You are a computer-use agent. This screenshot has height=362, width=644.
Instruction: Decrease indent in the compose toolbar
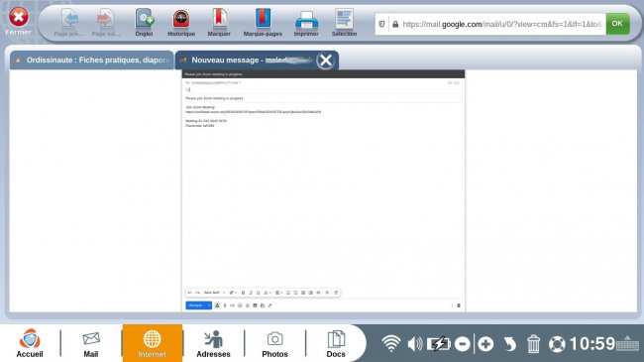(x=303, y=293)
